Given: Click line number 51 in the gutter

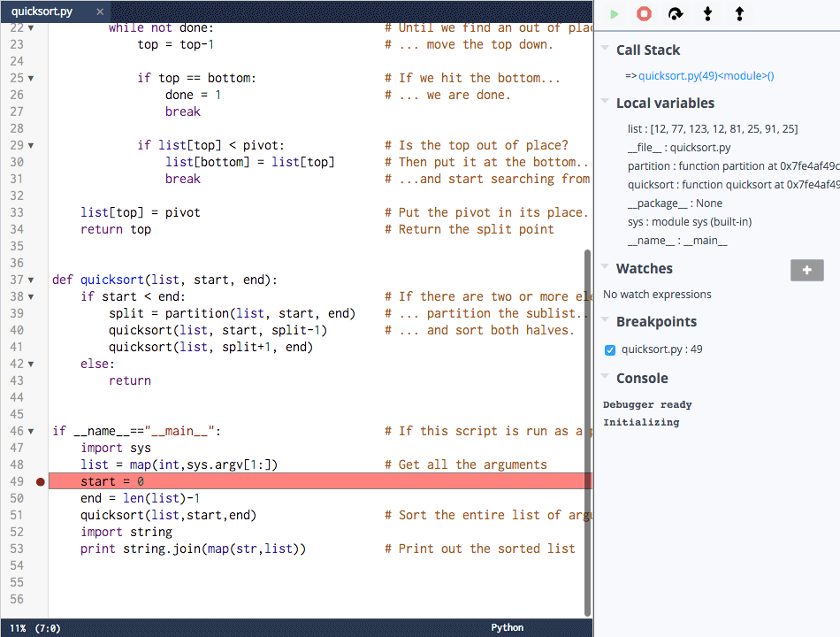Looking at the screenshot, I should (17, 515).
